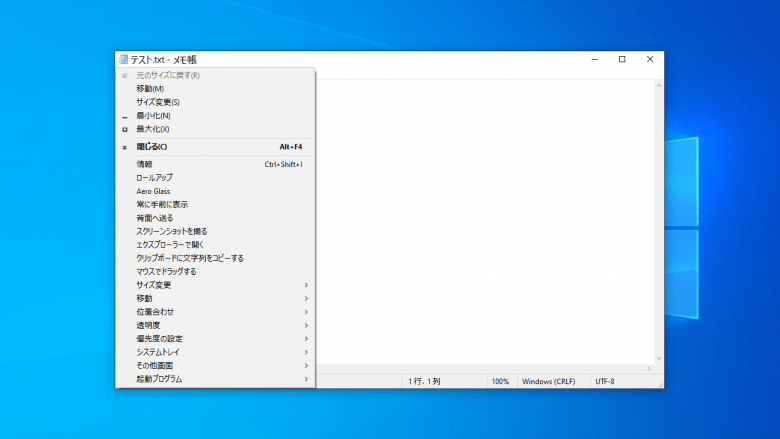Expand the サイズ変更 submenu with arrow
This screenshot has height=439, width=780.
pos(215,285)
